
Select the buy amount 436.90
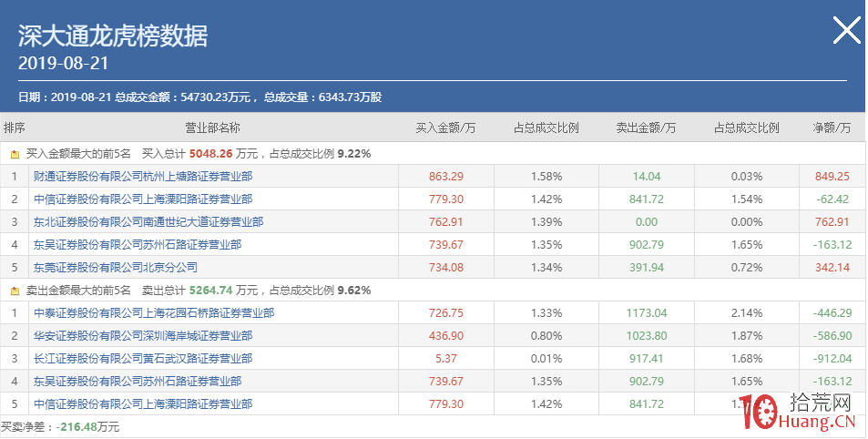446,336
